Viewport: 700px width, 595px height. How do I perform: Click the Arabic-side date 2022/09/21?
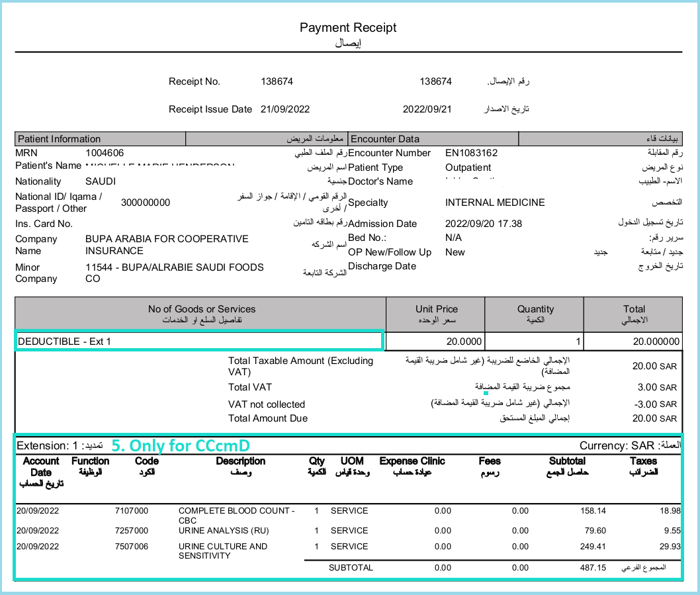[x=427, y=109]
